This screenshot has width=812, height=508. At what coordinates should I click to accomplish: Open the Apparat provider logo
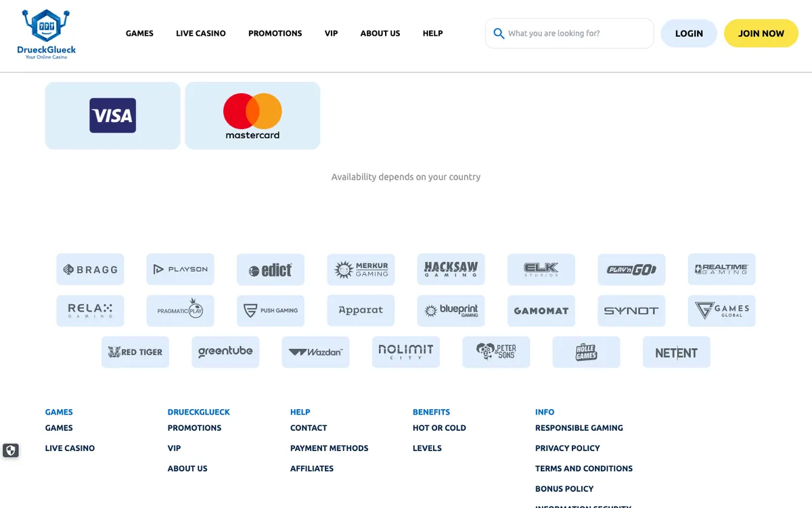pyautogui.click(x=361, y=311)
